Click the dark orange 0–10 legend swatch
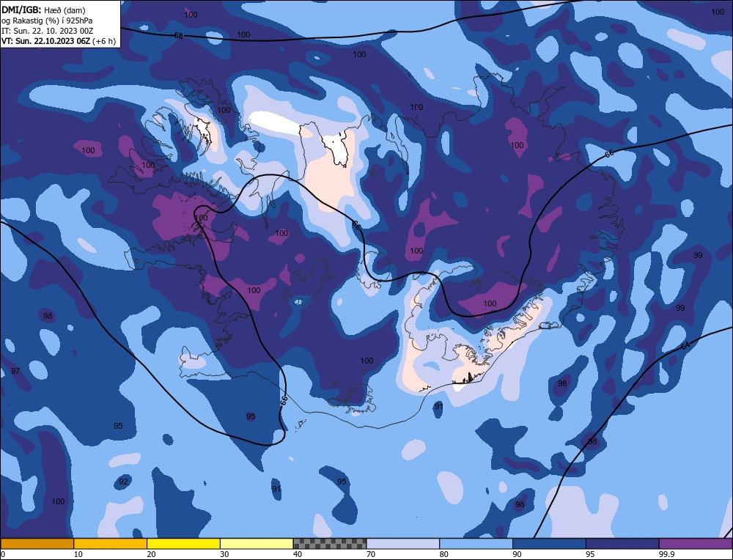 37,544
